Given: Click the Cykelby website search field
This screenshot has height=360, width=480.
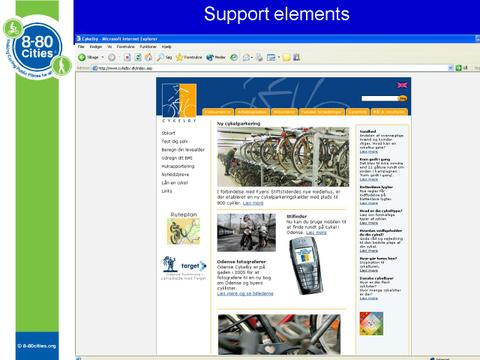Looking at the screenshot, I should tap(380, 98).
